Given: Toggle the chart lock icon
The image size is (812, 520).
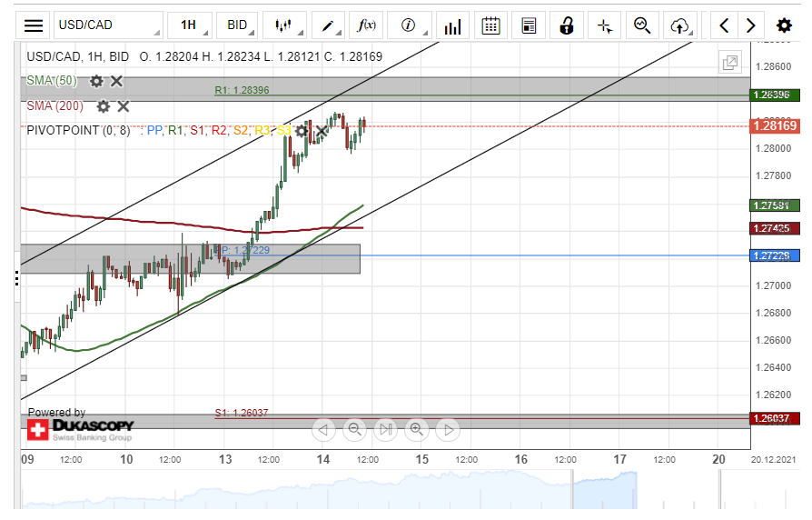Looking at the screenshot, I should coord(567,25).
